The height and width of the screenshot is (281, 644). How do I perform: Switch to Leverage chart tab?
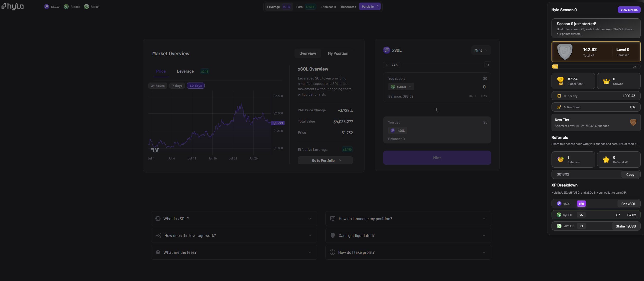click(x=185, y=71)
